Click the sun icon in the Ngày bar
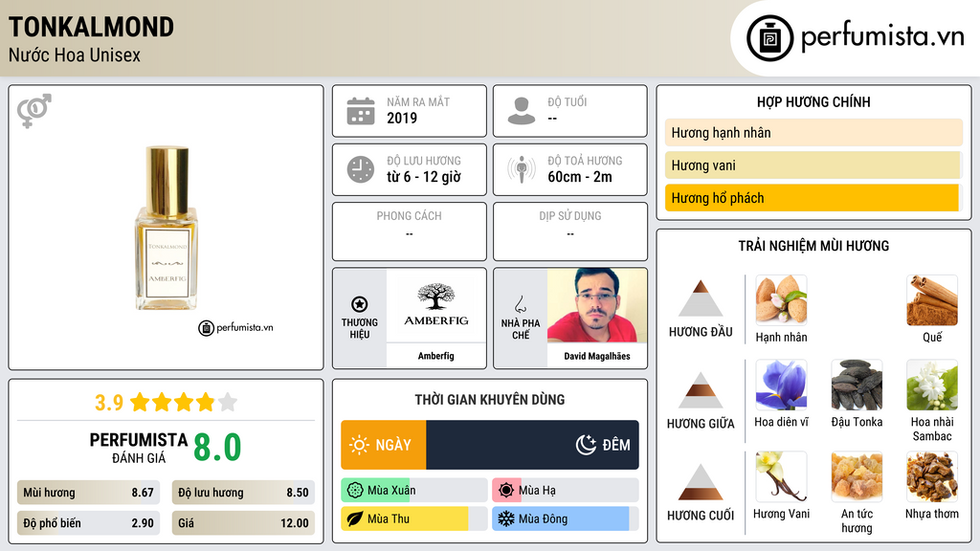 pos(360,445)
